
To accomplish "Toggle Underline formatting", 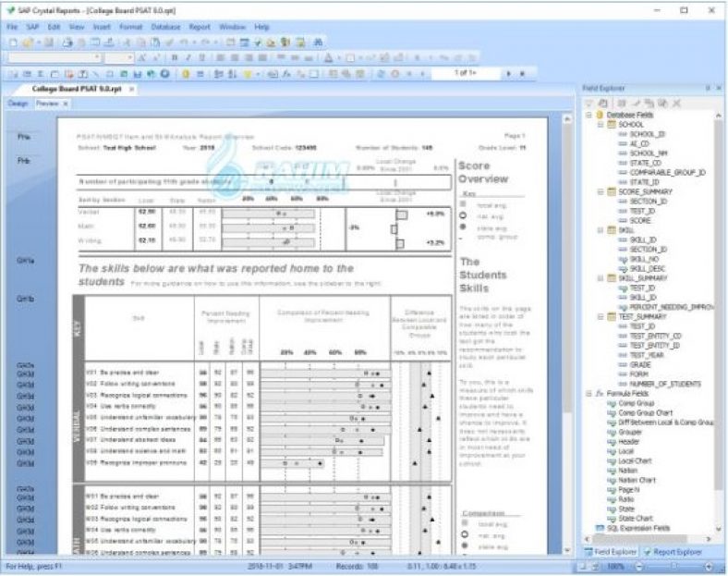I will tap(202, 58).
